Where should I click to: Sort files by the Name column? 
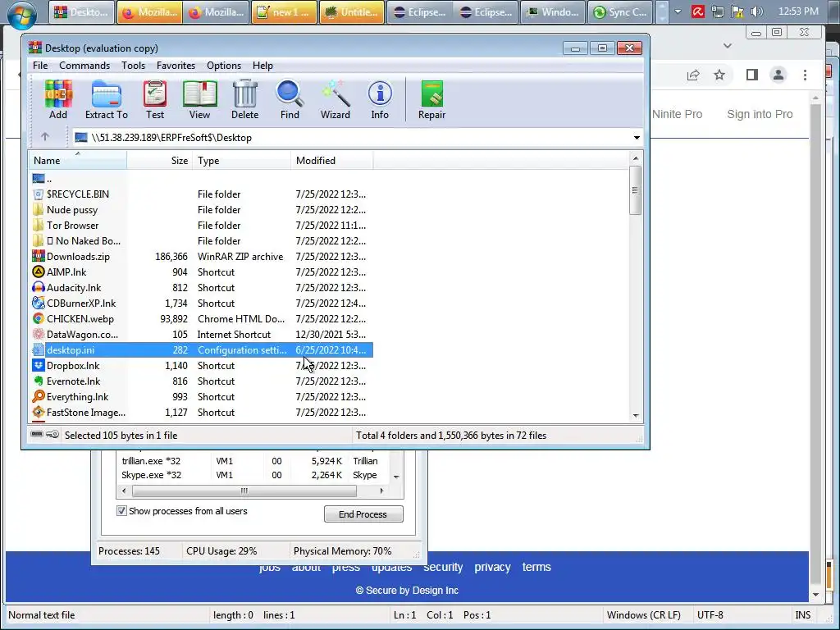[78, 160]
